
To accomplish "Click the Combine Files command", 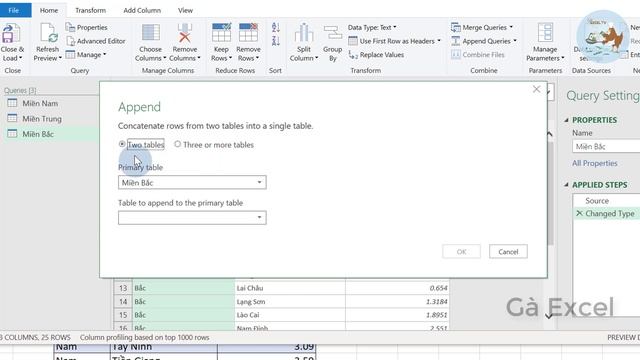I will [x=478, y=55].
